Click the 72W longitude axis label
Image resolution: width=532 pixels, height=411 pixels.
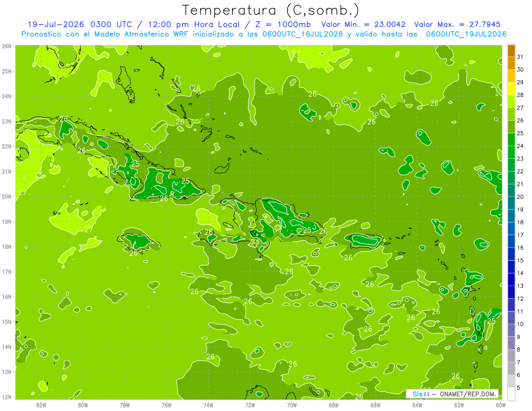tap(250, 405)
